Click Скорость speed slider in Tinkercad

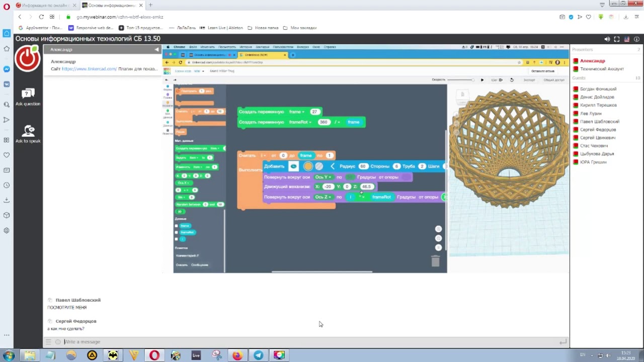[x=460, y=80]
